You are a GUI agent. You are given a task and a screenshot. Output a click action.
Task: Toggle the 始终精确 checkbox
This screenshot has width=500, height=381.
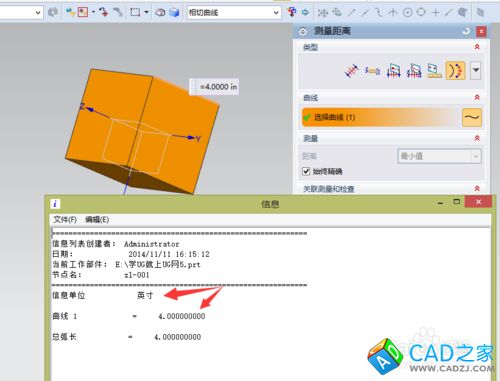[x=306, y=171]
